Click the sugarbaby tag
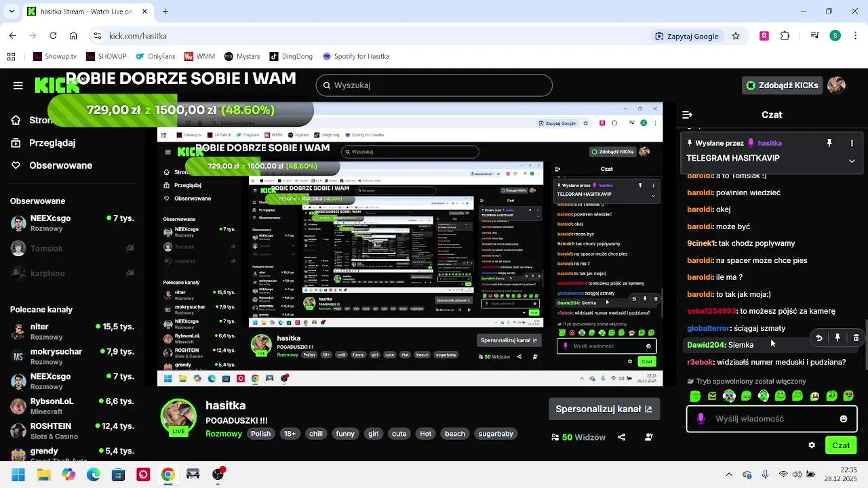The image size is (868, 488). (496, 434)
